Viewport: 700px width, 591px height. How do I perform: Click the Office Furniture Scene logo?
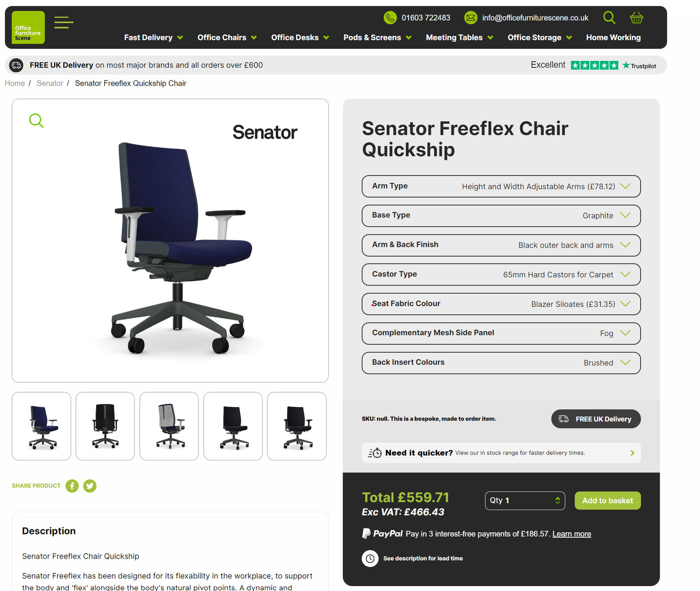28,28
